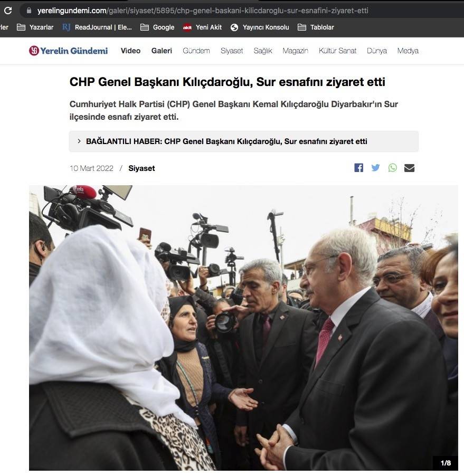464x476 pixels.
Task: Open the Yayıncı Konsolu bookmark
Action: (x=260, y=27)
